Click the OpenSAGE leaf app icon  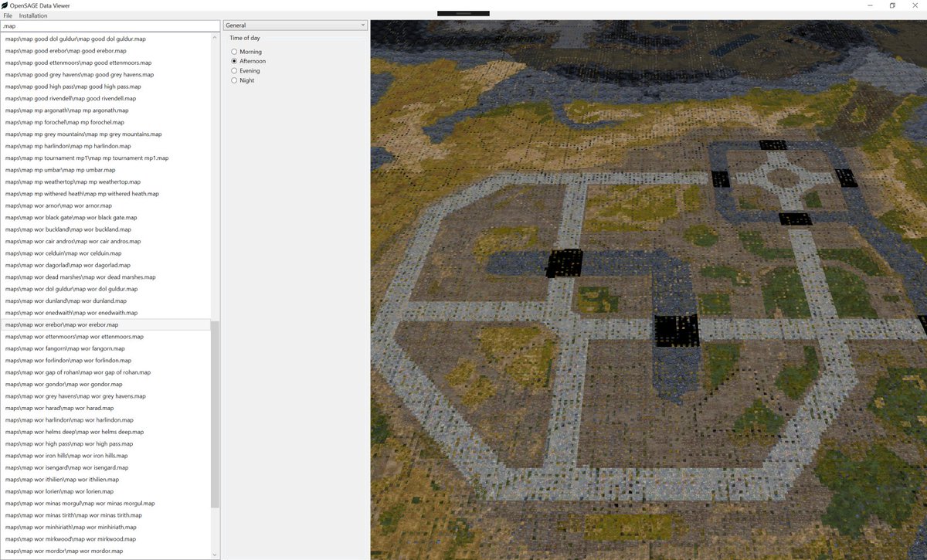pos(5,5)
